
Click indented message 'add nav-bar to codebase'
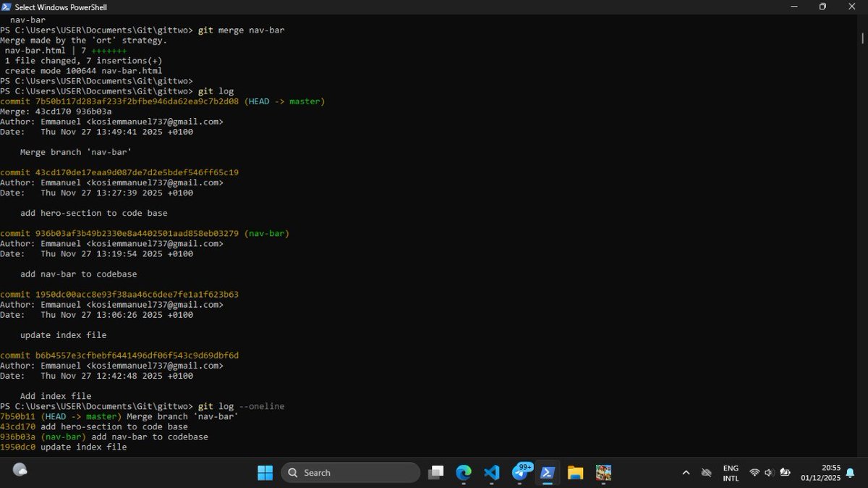(x=78, y=274)
